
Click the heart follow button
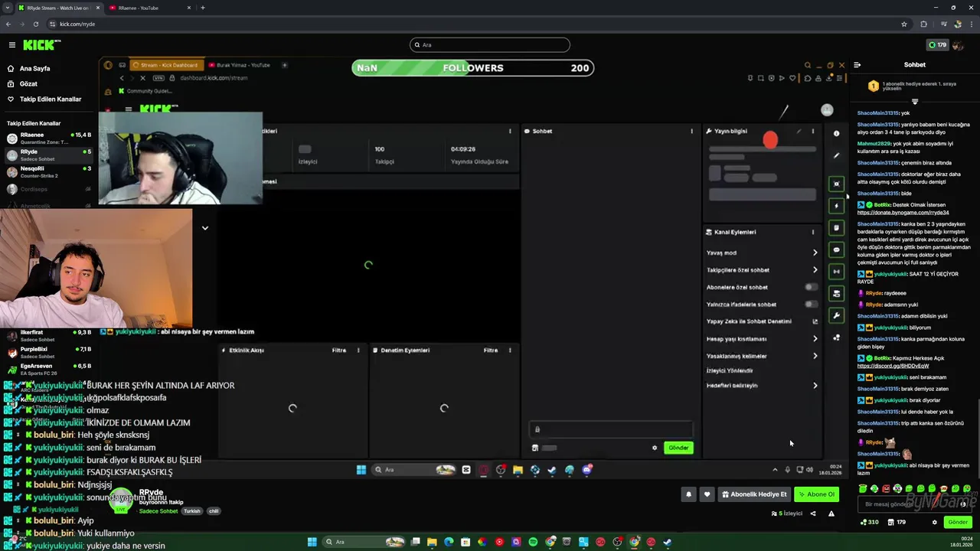pos(707,494)
